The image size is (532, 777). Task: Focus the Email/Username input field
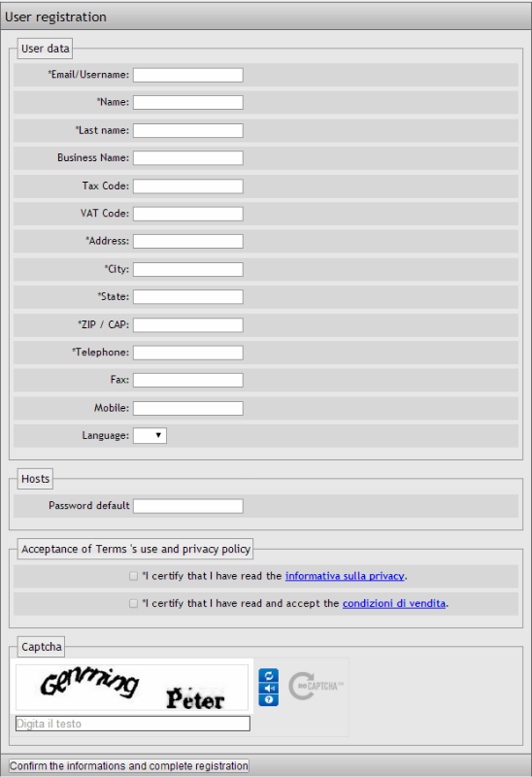(188, 75)
